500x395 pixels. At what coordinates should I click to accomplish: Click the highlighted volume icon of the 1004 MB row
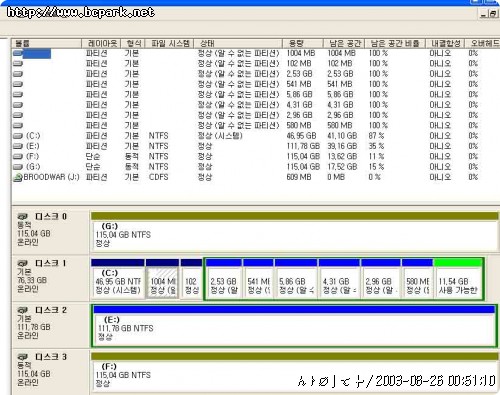point(18,53)
